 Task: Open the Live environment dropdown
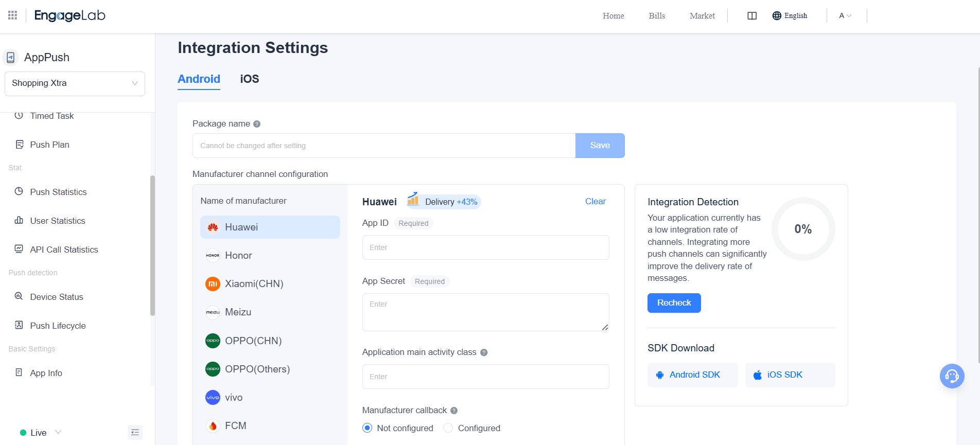click(x=41, y=433)
